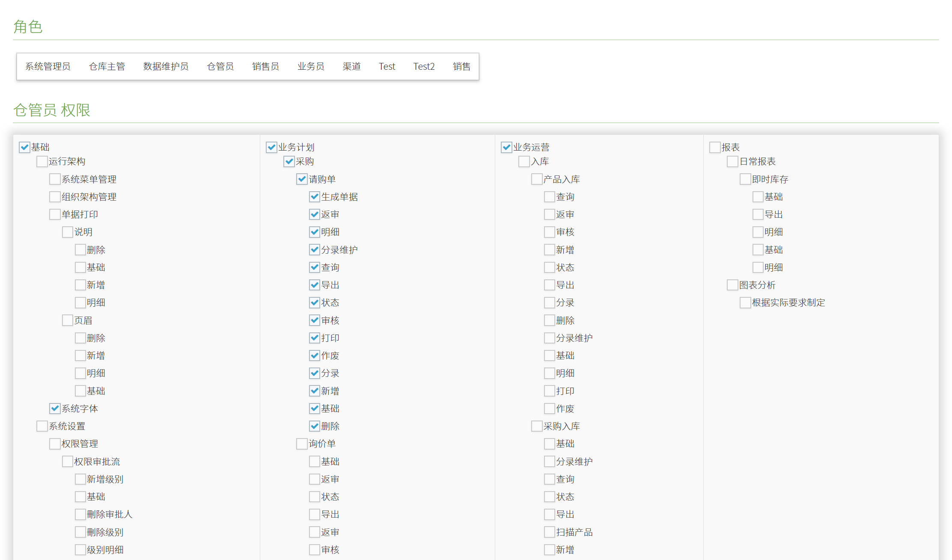Viewport: 952px width, 560px height.
Task: Check the 查询 checkbox under 产品入库
Action: [x=550, y=197]
